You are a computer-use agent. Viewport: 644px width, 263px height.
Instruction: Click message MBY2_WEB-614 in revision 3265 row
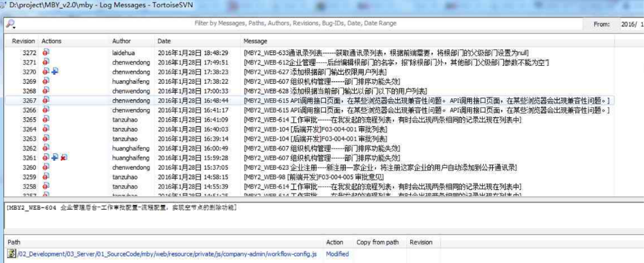pos(383,119)
